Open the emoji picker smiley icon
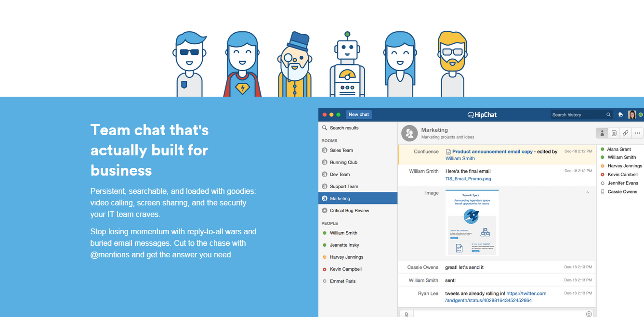This screenshot has height=317, width=644. 589,314
